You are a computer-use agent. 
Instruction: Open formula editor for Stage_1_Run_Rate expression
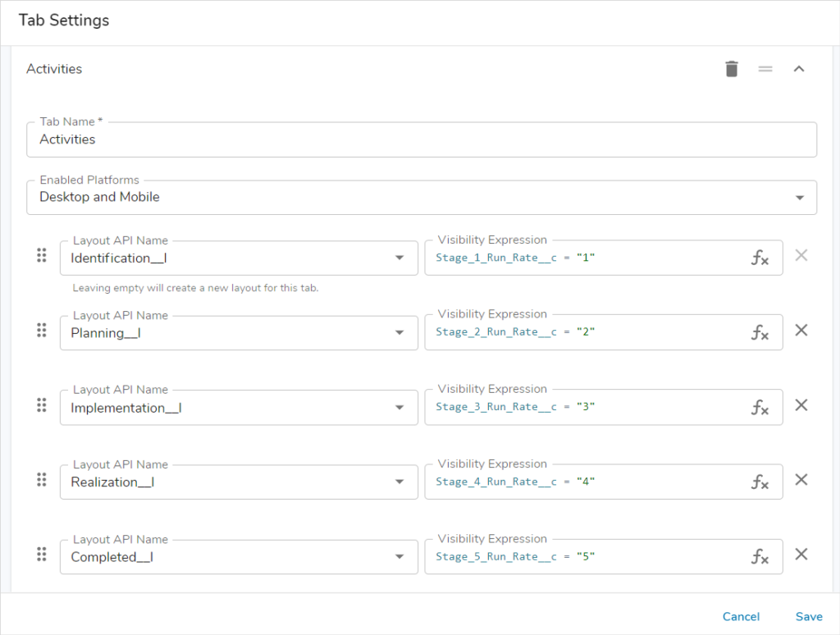[x=760, y=257]
